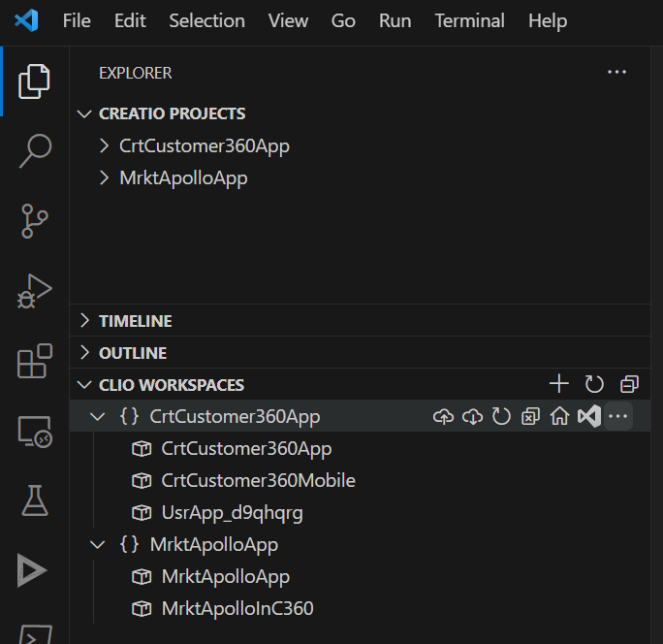663x644 pixels.
Task: Open the Selection menu
Action: pos(206,20)
